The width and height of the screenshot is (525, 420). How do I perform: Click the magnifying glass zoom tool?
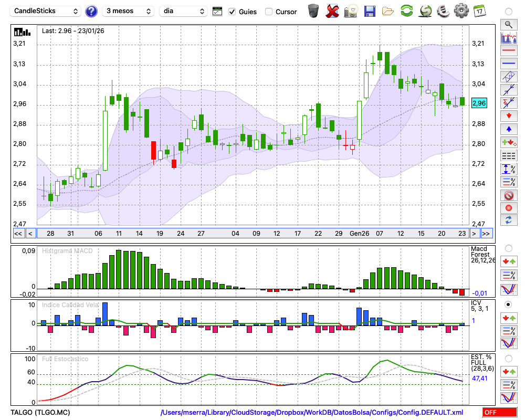(508, 24)
